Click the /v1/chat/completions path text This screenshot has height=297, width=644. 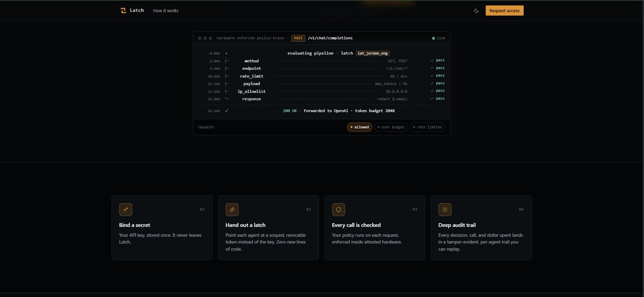pos(330,38)
